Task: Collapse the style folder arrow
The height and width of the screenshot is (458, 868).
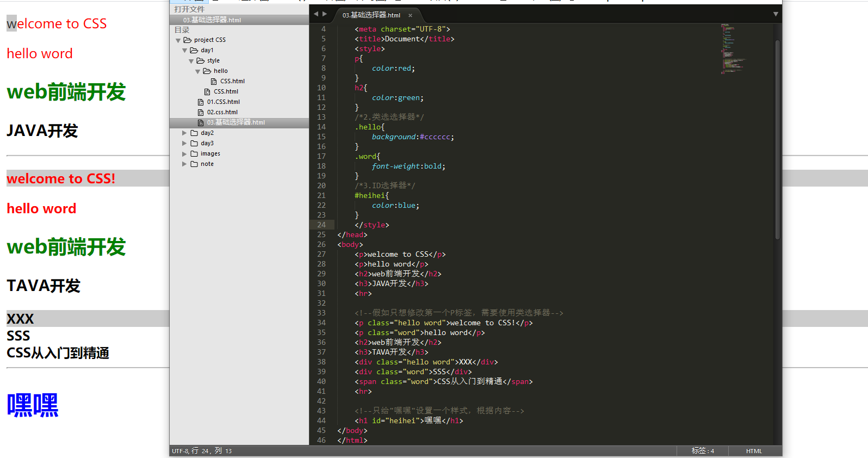Action: point(191,61)
